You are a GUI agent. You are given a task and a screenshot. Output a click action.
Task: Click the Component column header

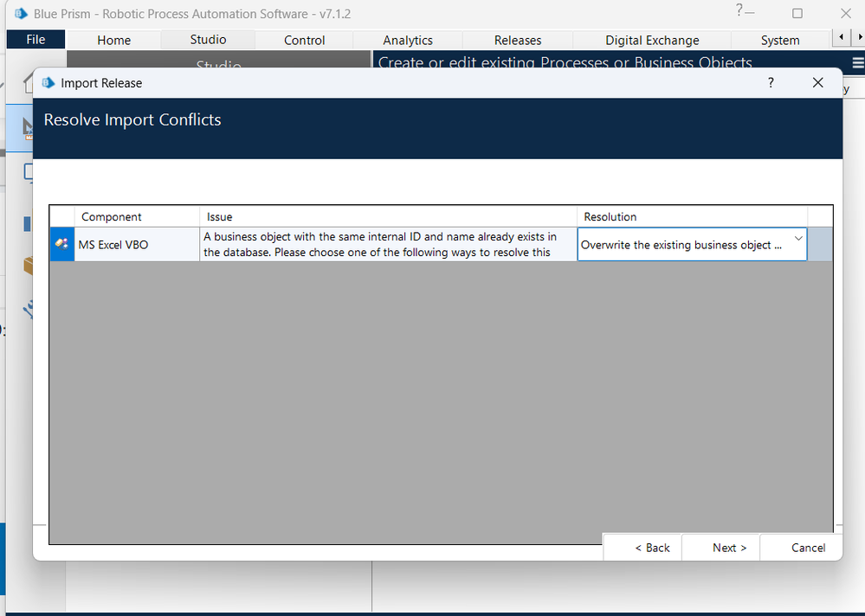tap(137, 216)
